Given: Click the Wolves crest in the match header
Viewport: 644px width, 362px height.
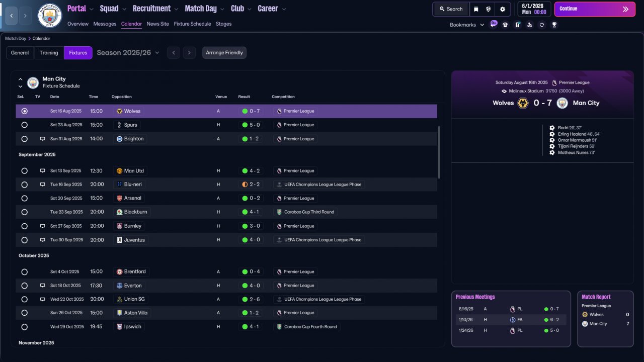Looking at the screenshot, I should (523, 103).
